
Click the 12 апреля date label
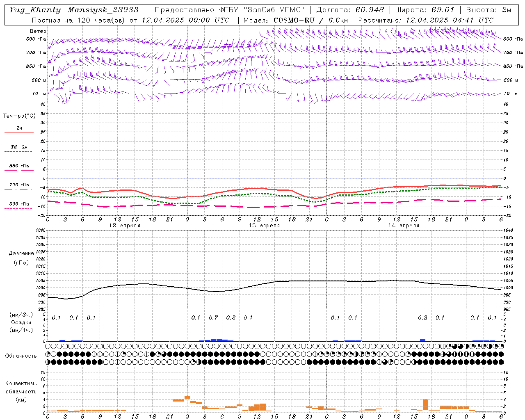coord(125,226)
